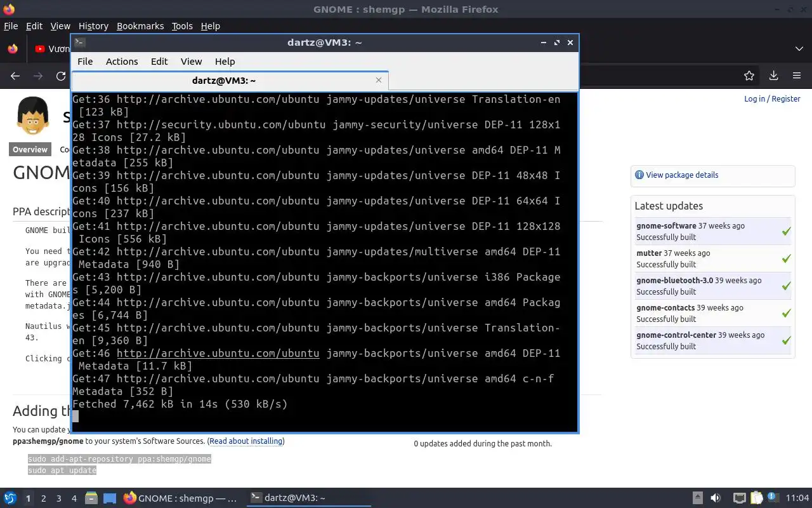Open the Firefox downloads icon
This screenshot has width=812, height=508.
773,76
